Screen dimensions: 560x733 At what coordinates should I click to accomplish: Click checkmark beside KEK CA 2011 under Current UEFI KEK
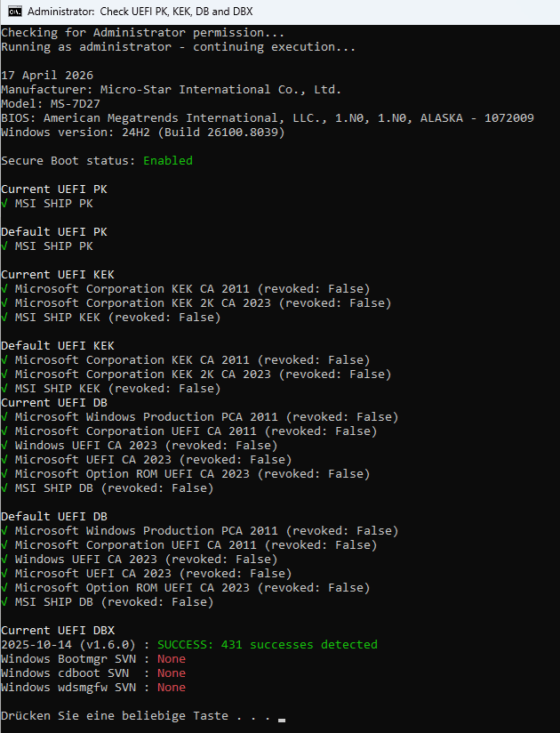pos(4,289)
